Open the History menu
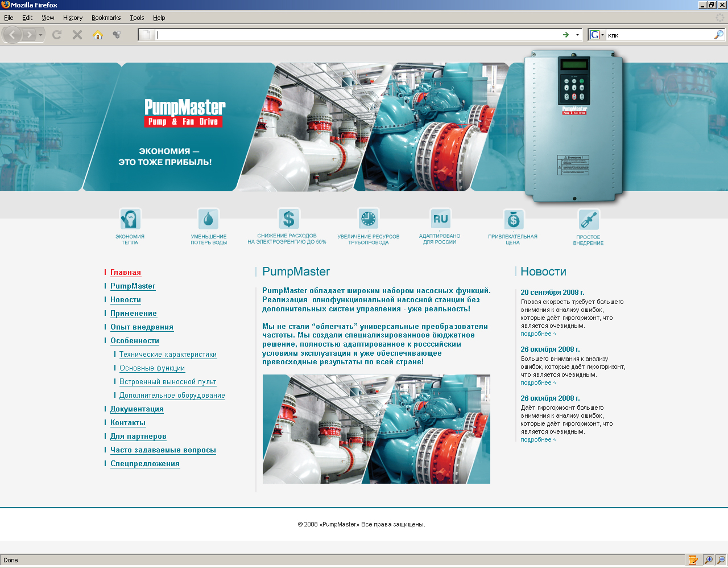This screenshot has height=568, width=728. [73, 18]
